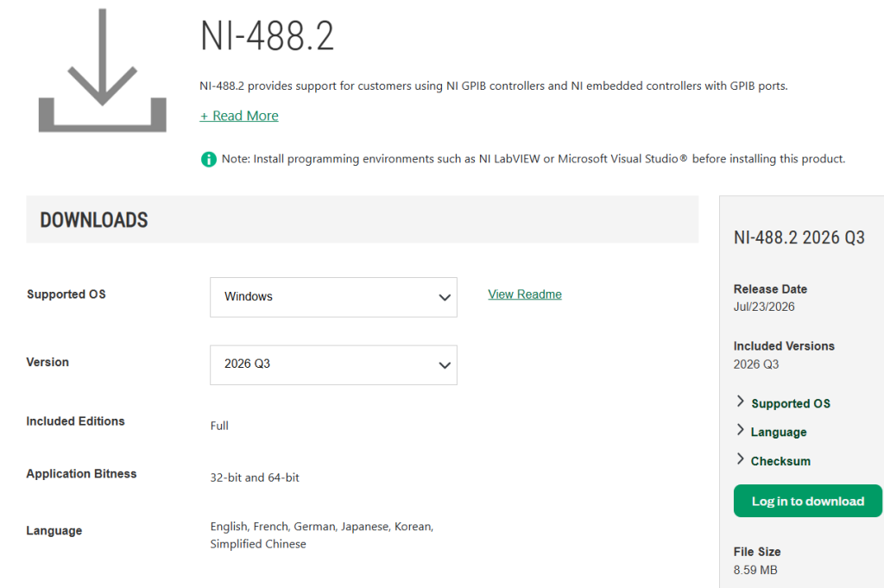The width and height of the screenshot is (884, 588).
Task: Expand the Language section in sidebar
Action: (772, 432)
